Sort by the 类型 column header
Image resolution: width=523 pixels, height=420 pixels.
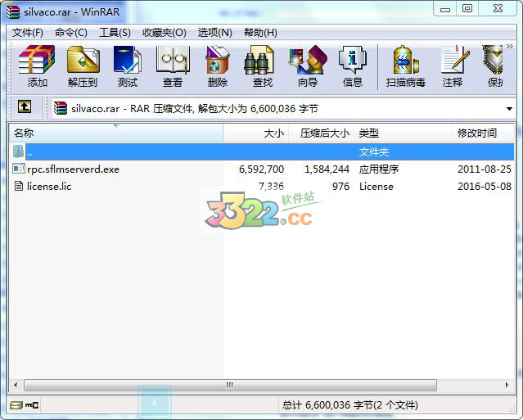403,133
